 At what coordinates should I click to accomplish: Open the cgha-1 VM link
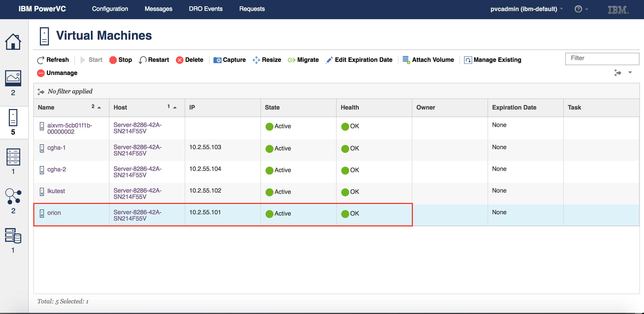coord(56,148)
